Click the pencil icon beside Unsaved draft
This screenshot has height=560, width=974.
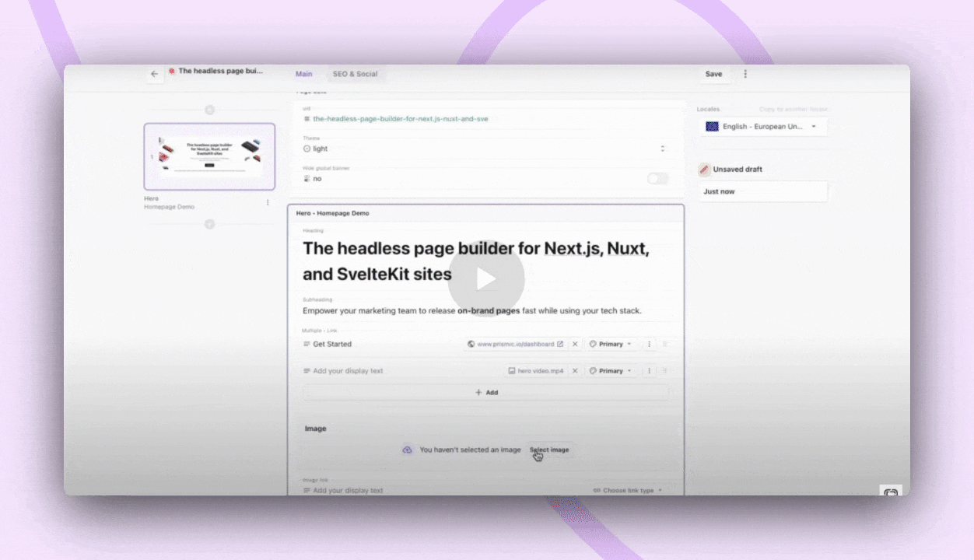704,169
